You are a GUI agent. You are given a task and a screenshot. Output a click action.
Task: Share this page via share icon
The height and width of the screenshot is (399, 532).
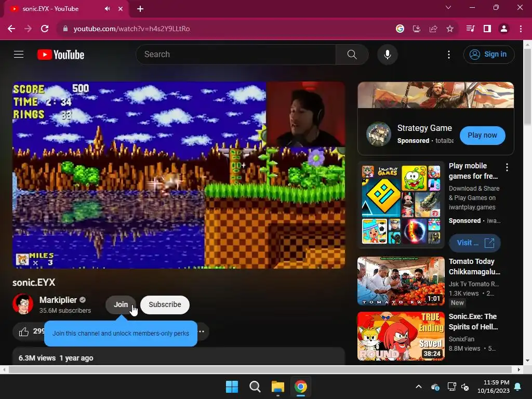pos(433,29)
